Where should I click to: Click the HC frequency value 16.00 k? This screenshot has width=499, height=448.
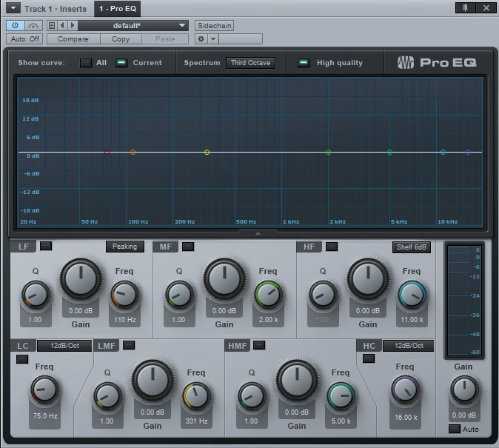coord(406,417)
